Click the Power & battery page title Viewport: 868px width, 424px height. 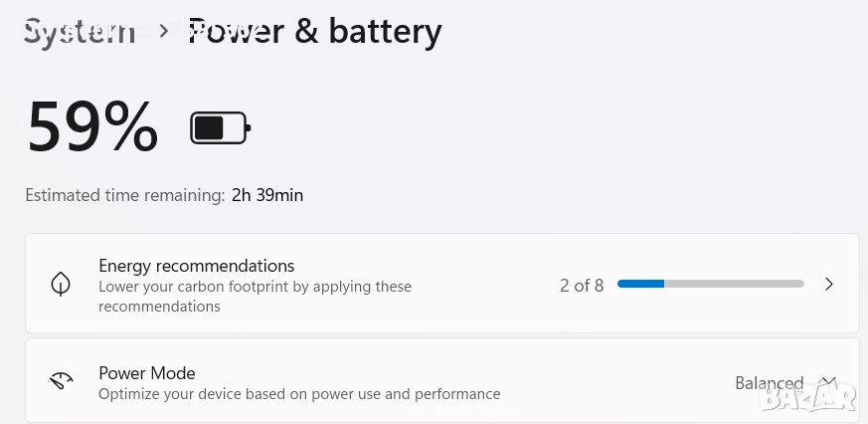[315, 31]
